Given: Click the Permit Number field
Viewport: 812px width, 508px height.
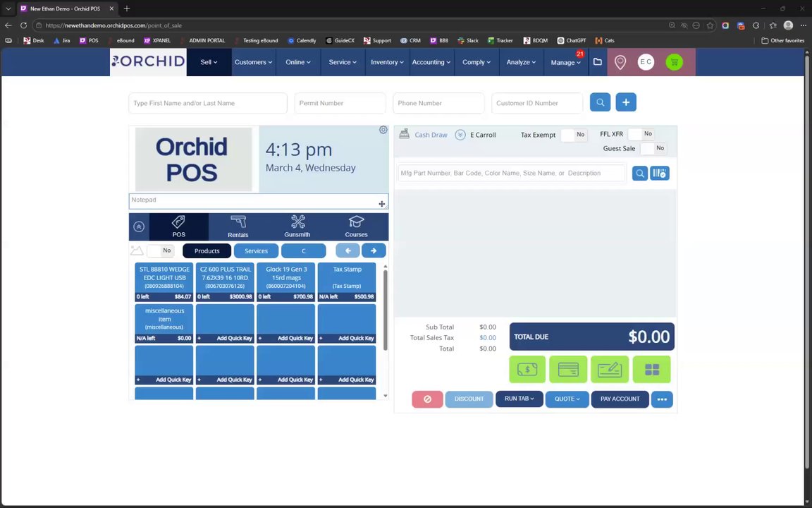Looking at the screenshot, I should (x=340, y=103).
